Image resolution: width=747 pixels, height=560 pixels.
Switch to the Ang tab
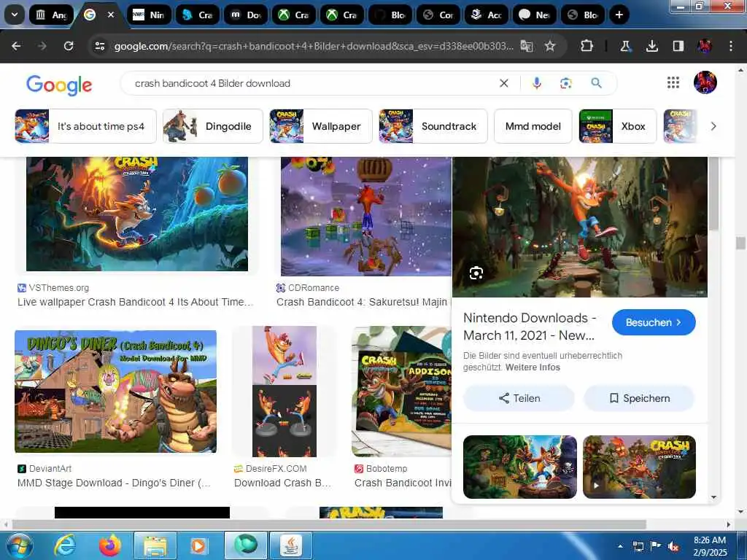click(x=52, y=15)
